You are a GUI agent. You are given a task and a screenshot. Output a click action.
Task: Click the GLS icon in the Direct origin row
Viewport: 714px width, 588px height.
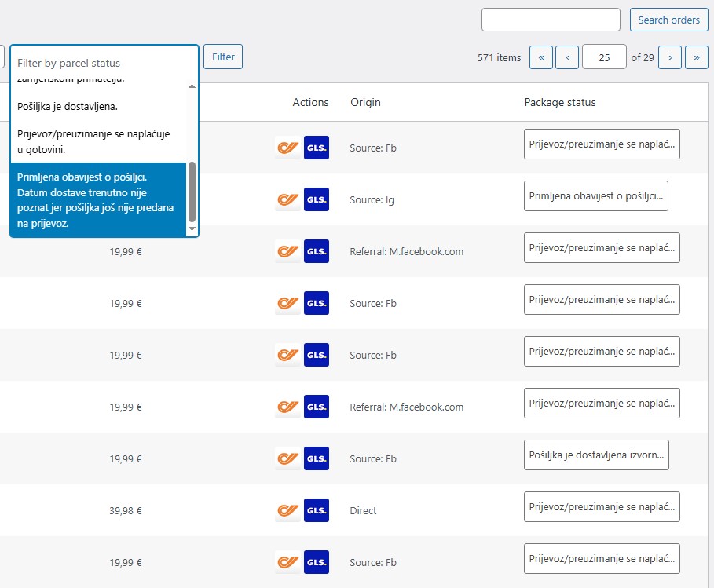pos(317,510)
